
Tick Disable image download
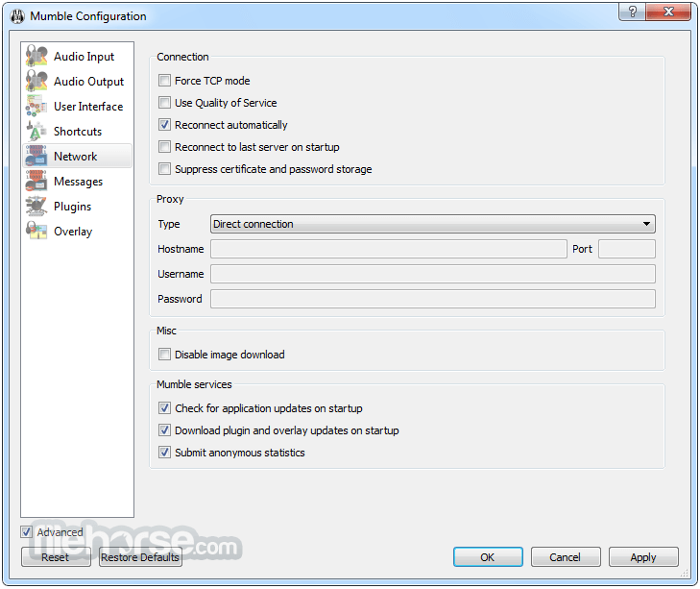164,355
